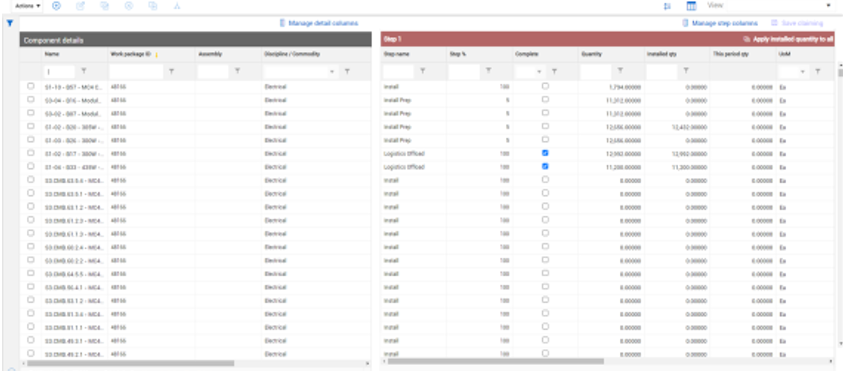Click the circular back-arrow toolbar icon
Screen dimensions: 843x371
coord(128,6)
